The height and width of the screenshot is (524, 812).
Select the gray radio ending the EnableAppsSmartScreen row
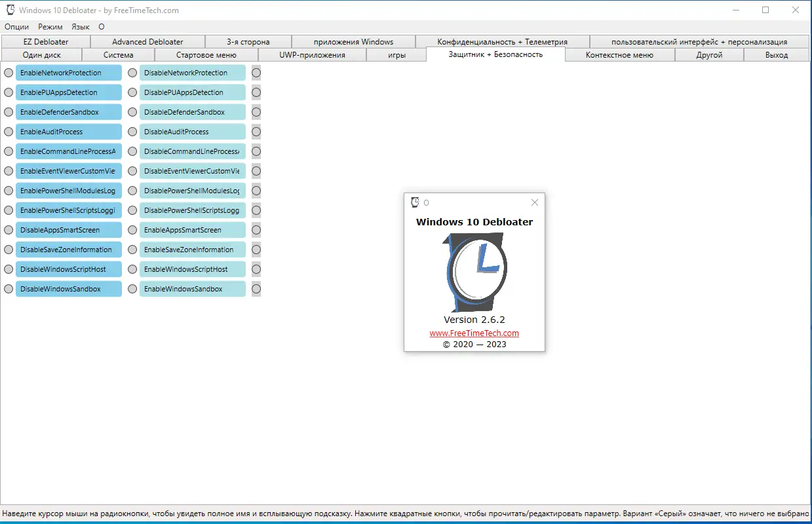[256, 230]
